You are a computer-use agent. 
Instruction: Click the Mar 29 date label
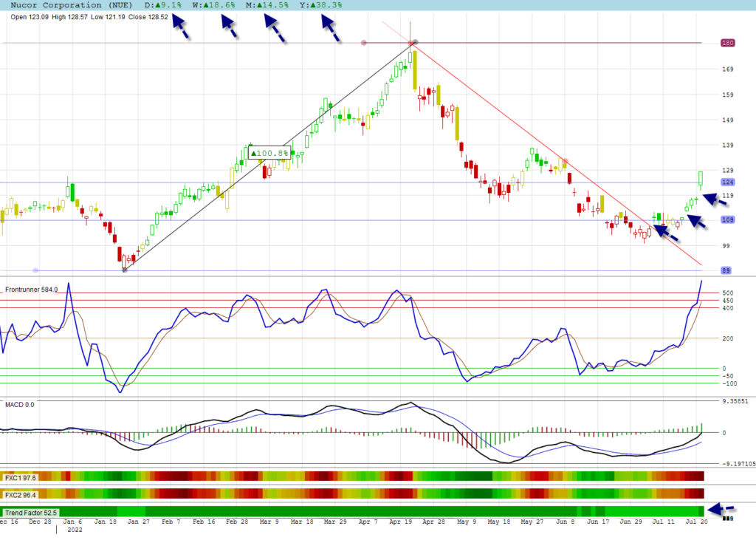tap(335, 522)
